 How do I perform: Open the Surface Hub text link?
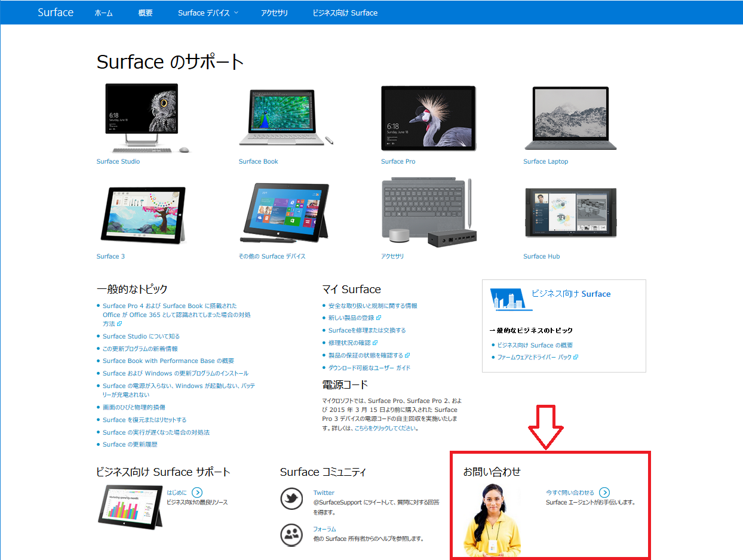tap(542, 256)
